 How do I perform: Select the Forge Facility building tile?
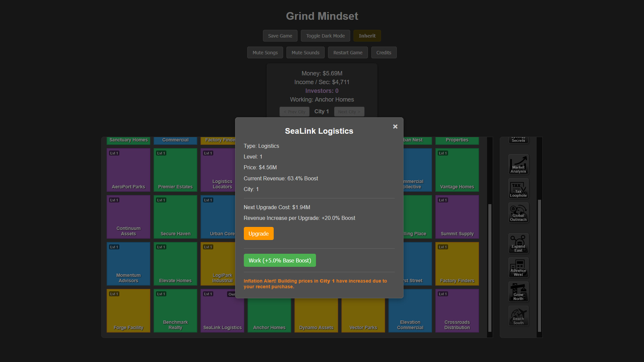128,310
